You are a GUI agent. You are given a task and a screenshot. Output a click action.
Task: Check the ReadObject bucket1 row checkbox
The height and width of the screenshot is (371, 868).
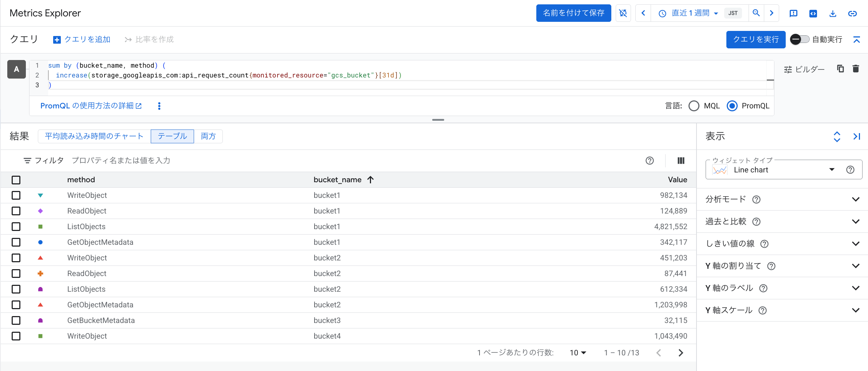coord(16,211)
